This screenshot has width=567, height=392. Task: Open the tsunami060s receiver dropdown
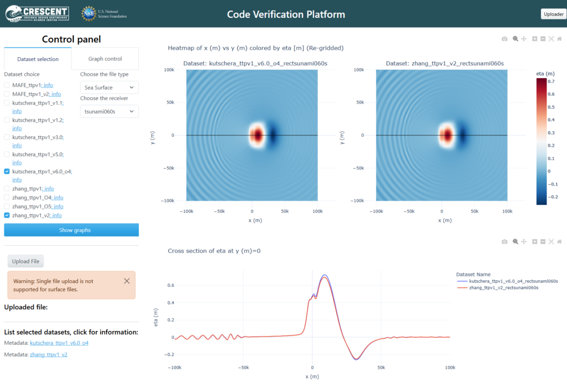(x=109, y=111)
